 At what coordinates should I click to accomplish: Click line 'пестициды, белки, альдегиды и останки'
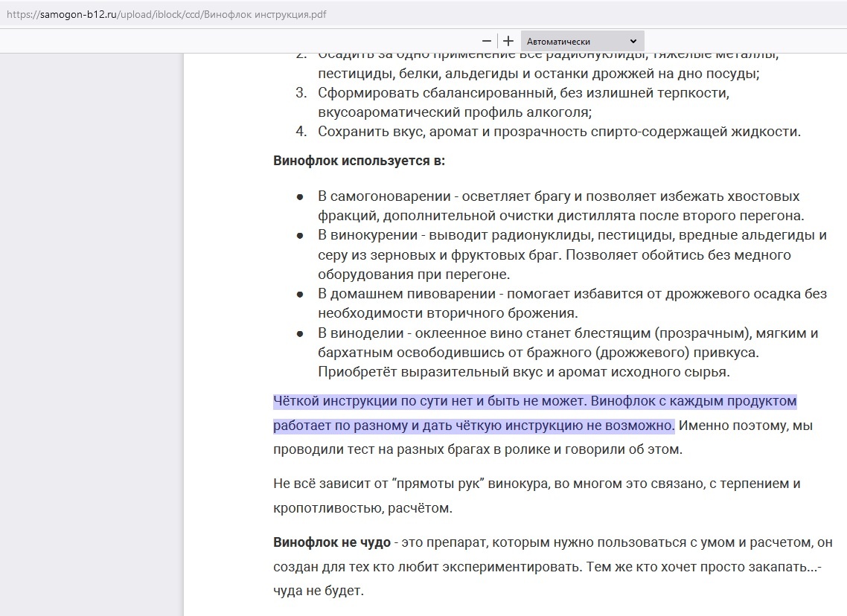[x=539, y=74]
